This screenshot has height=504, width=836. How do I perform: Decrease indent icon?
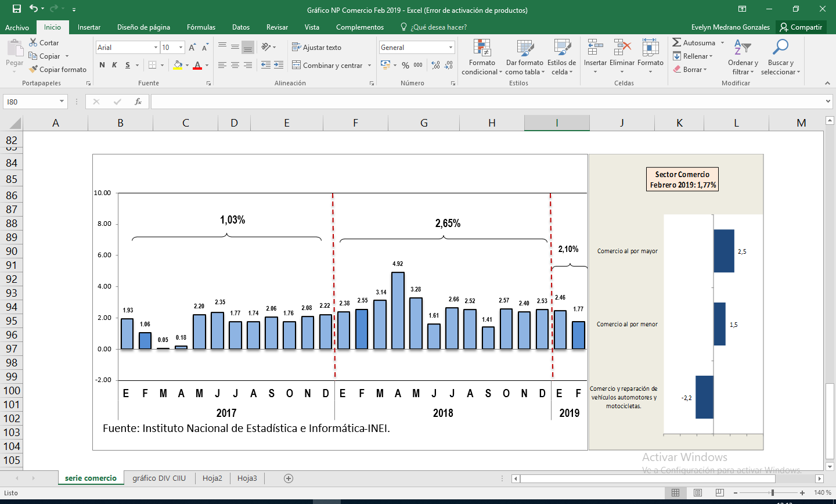pos(266,65)
